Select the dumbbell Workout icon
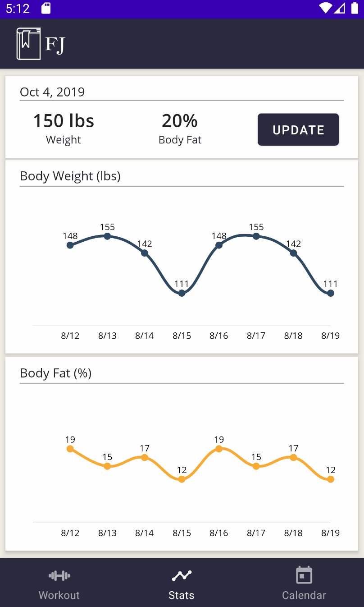364x607 pixels. point(59,576)
